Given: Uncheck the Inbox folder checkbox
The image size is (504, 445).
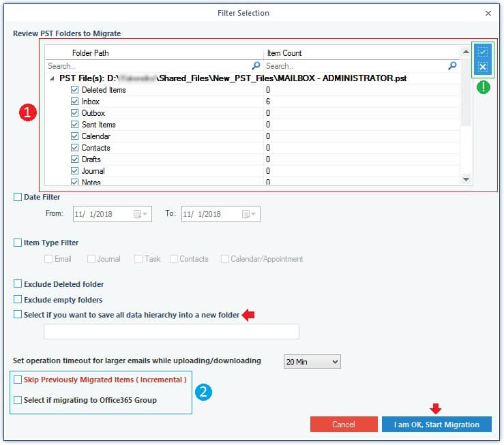Looking at the screenshot, I should coord(74,101).
